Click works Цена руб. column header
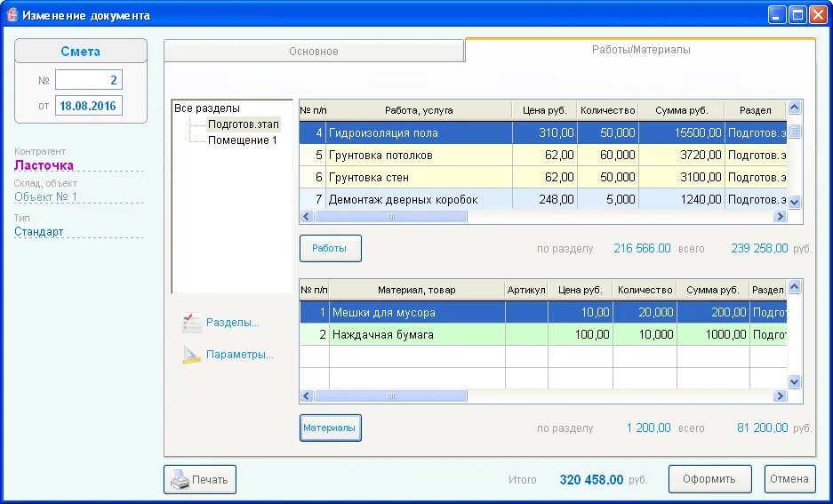 click(545, 110)
